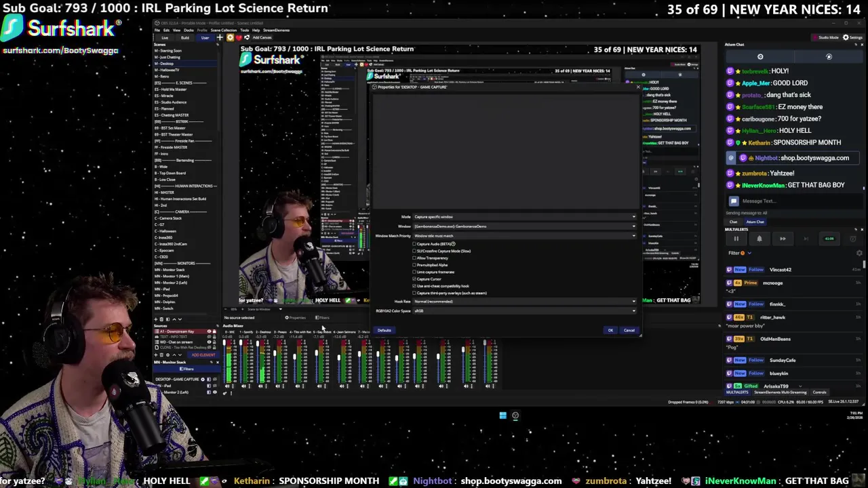
Task: Adjust the 2 - Desktop volume fader
Action: [x=258, y=344]
